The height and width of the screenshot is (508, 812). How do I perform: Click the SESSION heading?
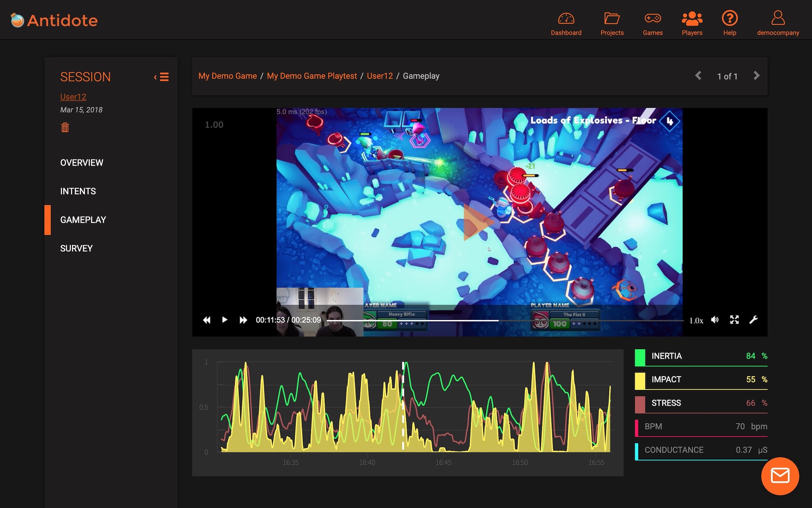coord(85,77)
